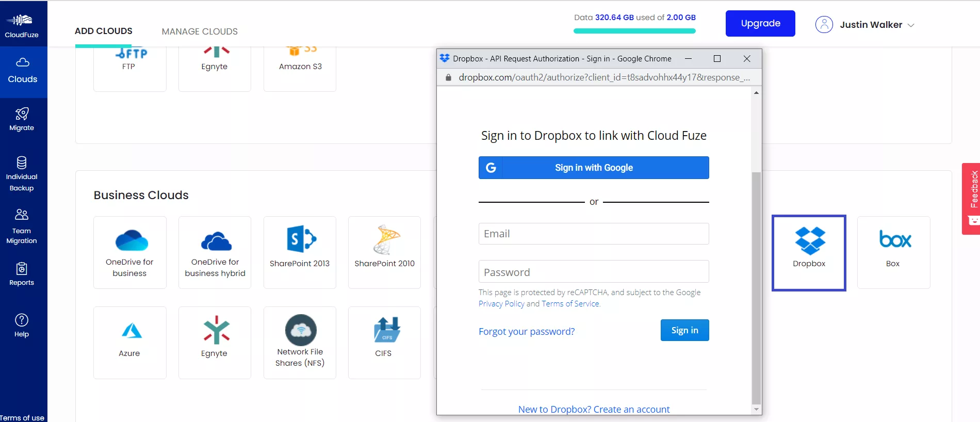
Task: Click the Email input field
Action: pyautogui.click(x=594, y=234)
